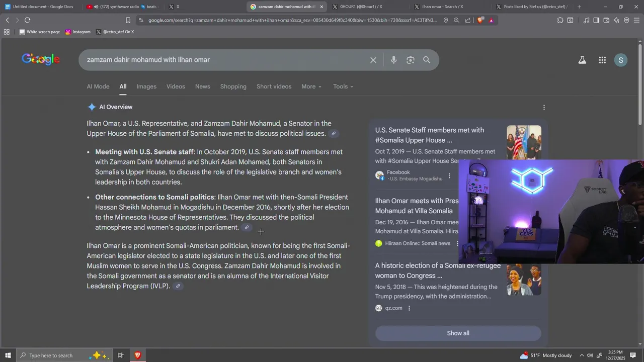Open options for qz.com result
This screenshot has width=644, height=362.
click(409, 308)
